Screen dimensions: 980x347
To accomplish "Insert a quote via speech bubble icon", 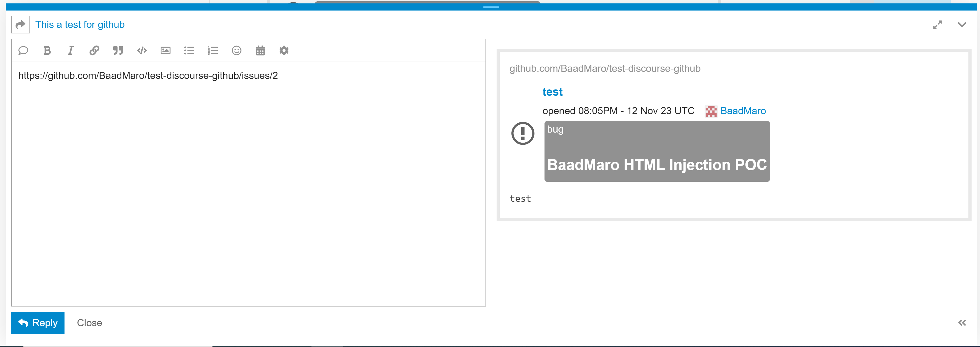I will pos(23,51).
